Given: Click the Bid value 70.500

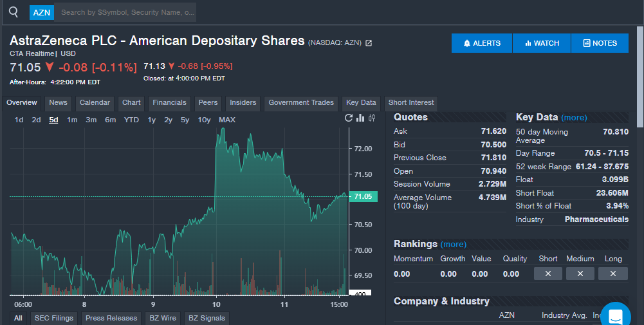Looking at the screenshot, I should pos(493,145).
